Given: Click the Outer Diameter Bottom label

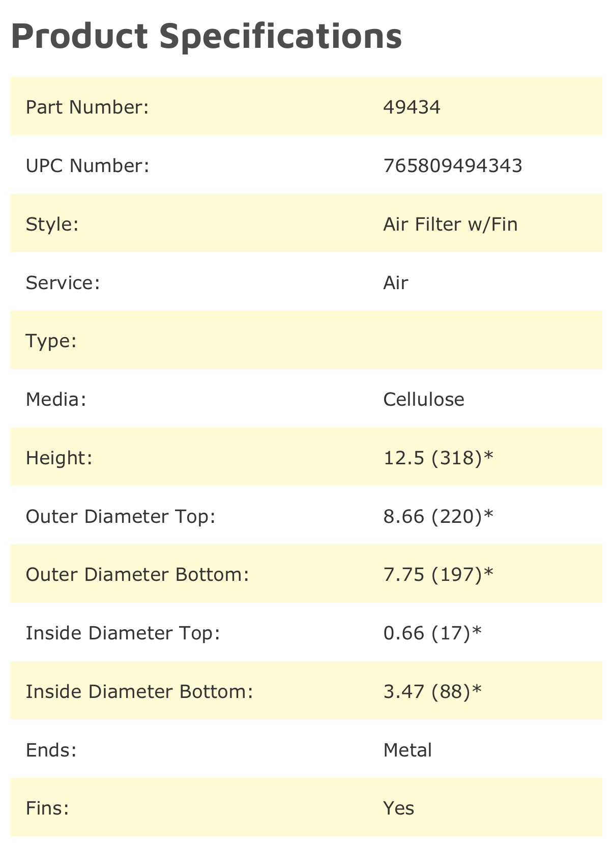Looking at the screenshot, I should [137, 575].
